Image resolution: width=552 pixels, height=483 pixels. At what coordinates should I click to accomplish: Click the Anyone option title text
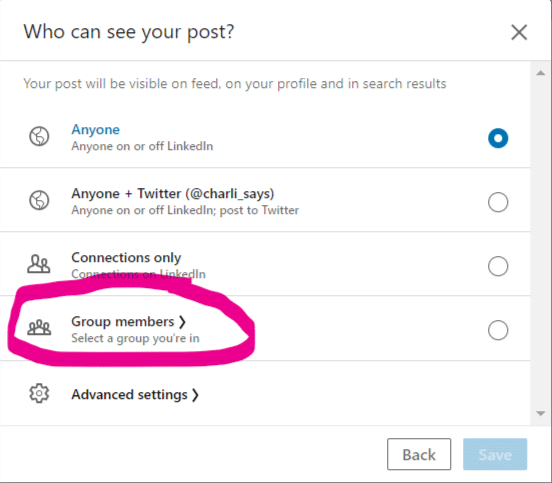point(95,130)
